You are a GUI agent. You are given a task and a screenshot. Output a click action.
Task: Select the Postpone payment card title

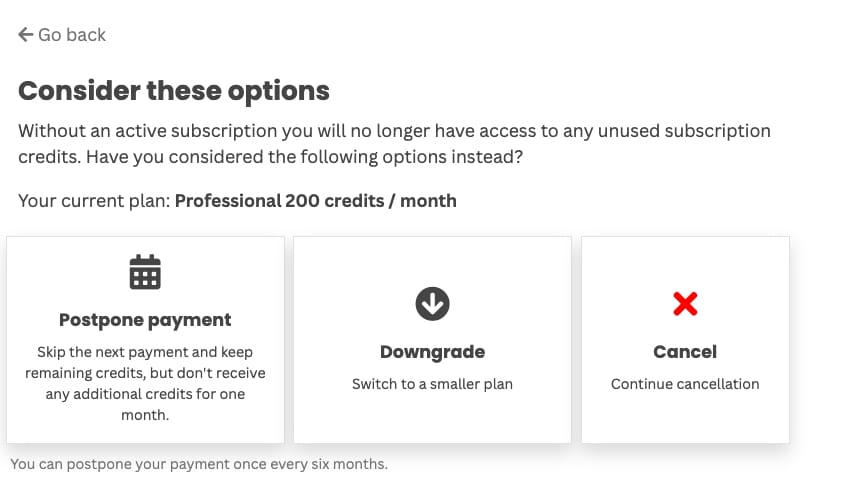click(x=145, y=320)
